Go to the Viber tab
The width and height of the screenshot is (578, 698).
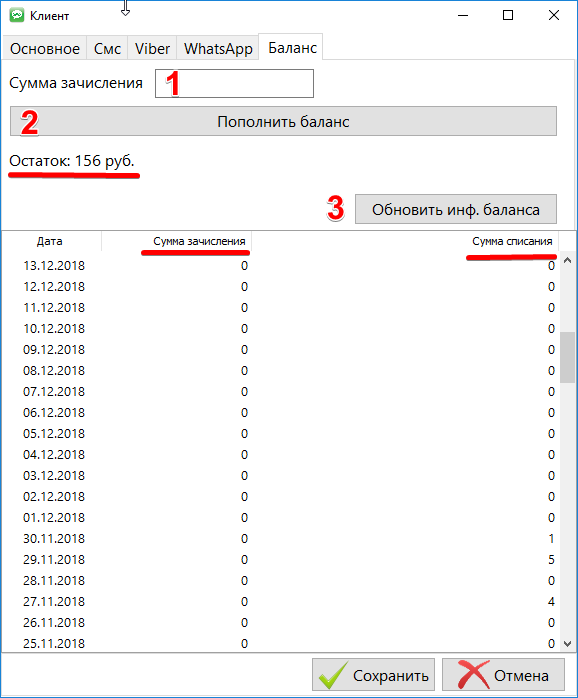[152, 48]
